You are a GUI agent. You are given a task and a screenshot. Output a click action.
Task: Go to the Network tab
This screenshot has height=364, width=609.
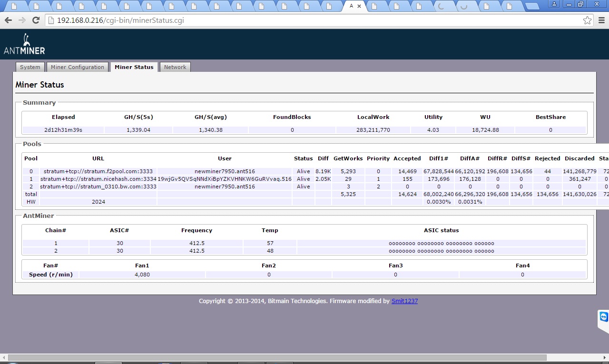(175, 67)
